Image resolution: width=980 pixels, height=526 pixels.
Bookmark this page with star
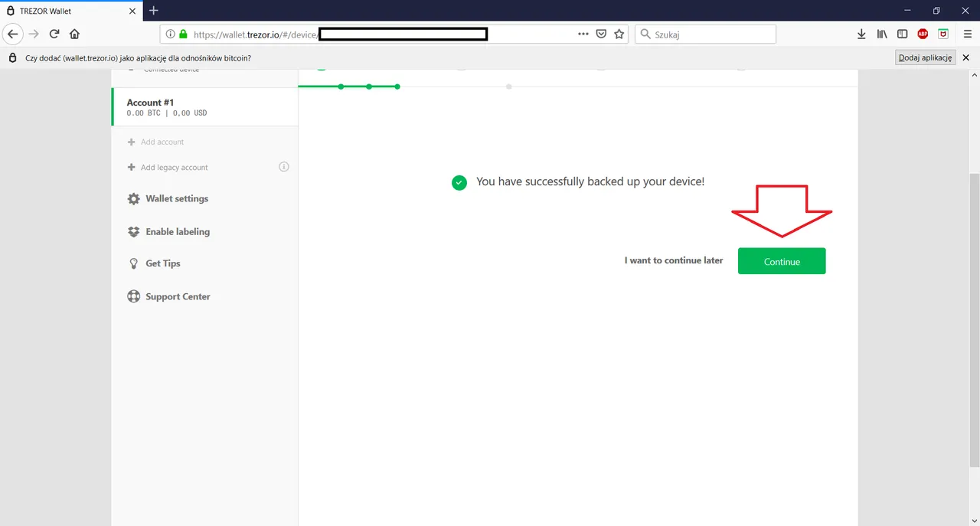pyautogui.click(x=619, y=34)
